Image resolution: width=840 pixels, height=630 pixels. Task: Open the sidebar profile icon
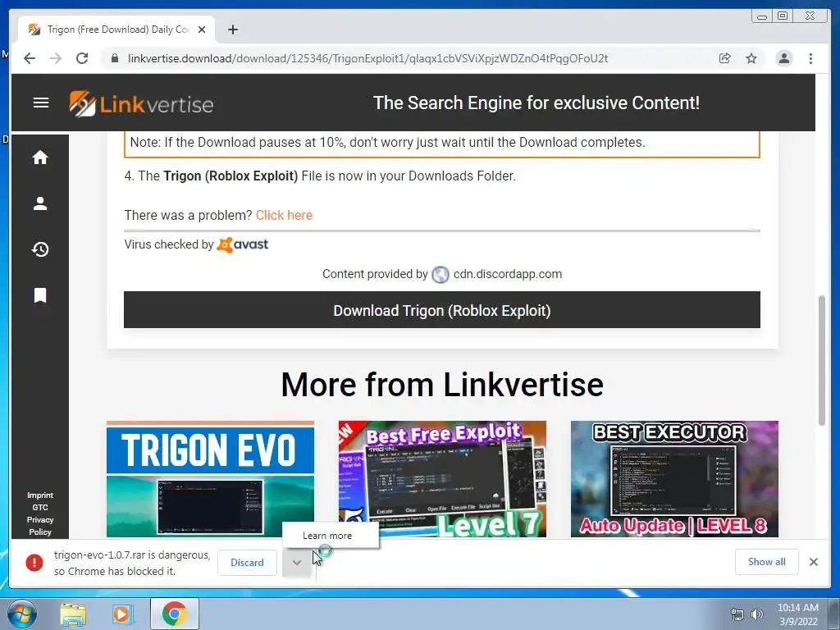pyautogui.click(x=40, y=203)
